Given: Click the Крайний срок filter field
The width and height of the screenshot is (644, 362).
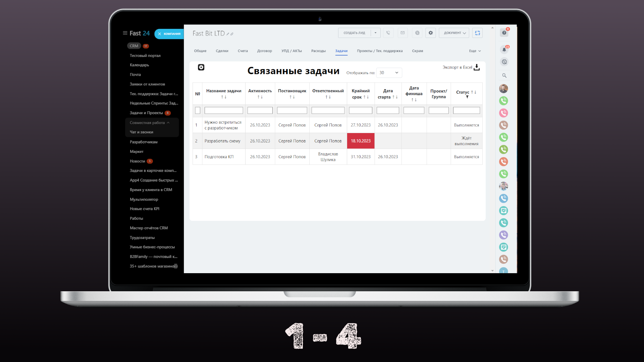Looking at the screenshot, I should (361, 110).
